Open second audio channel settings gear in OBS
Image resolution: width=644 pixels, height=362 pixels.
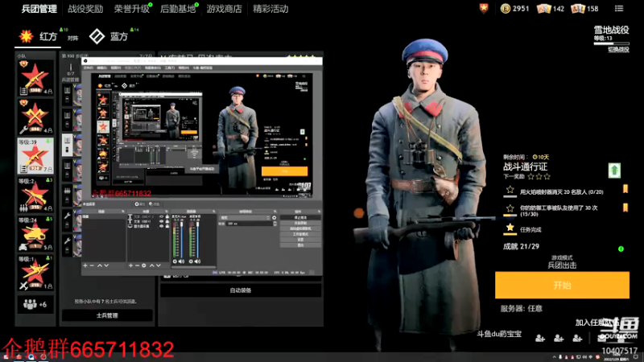click(191, 261)
